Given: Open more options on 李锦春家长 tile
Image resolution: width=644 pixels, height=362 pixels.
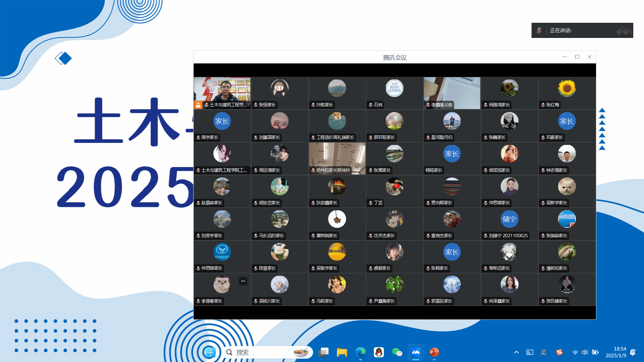Looking at the screenshot, I should click(243, 281).
